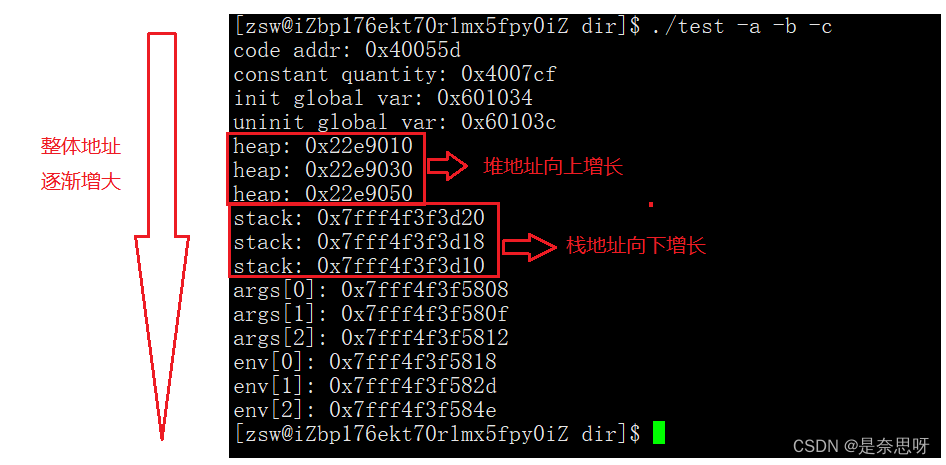
Task: Click the green terminal cursor block
Action: (x=659, y=433)
